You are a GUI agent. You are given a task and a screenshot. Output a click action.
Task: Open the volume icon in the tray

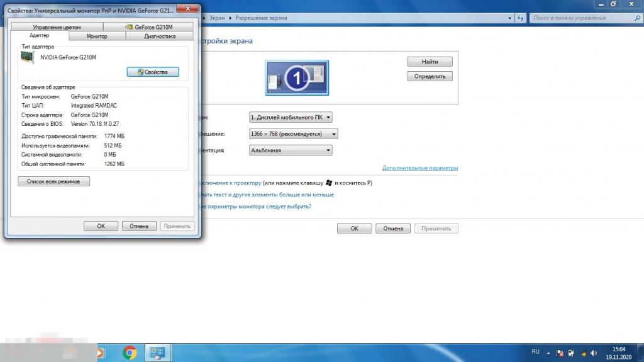594,353
